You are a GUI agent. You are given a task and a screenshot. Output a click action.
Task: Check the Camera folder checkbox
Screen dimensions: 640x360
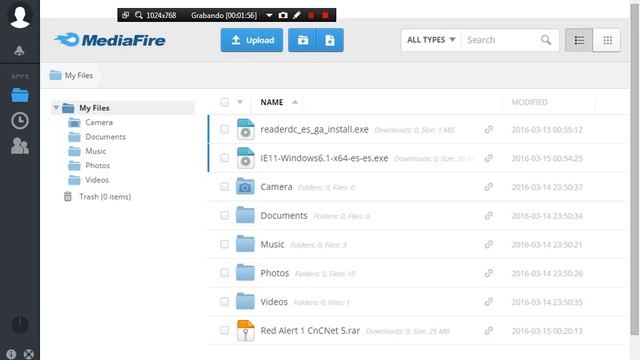[x=224, y=187]
